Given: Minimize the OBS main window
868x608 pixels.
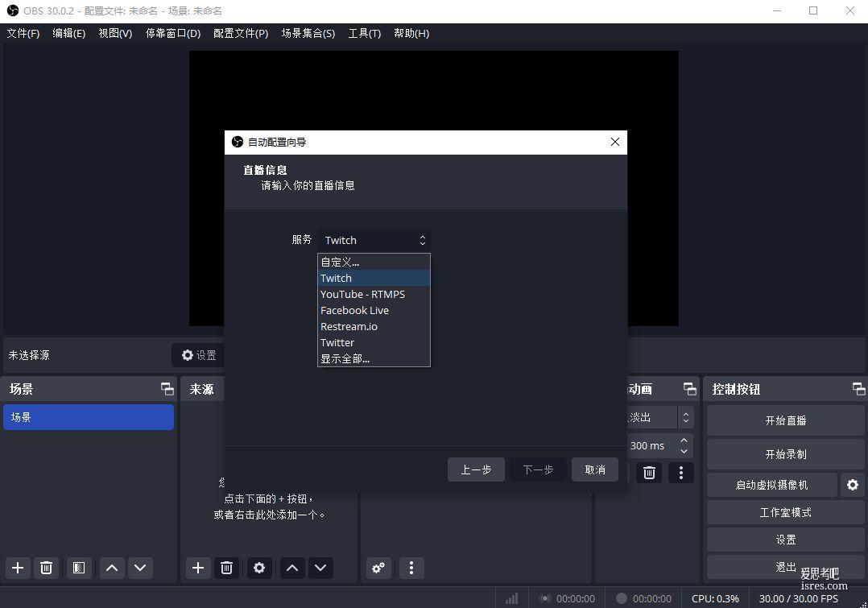Looking at the screenshot, I should (777, 10).
